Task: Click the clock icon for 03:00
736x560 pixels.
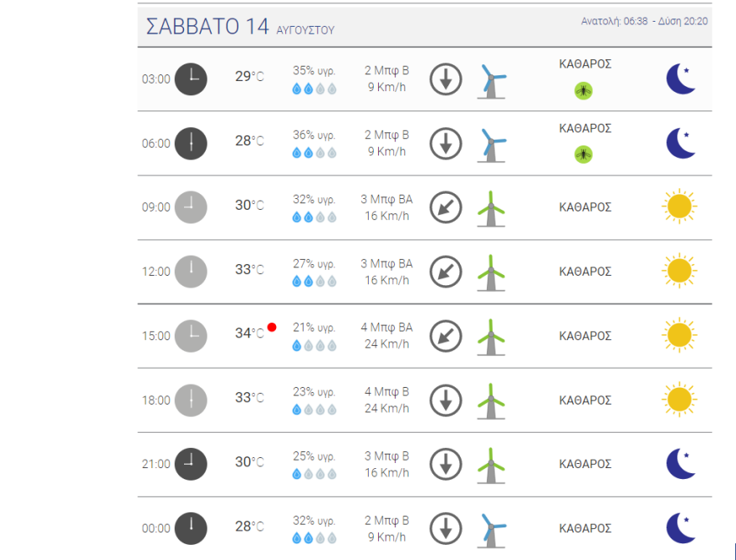Action: 191,79
